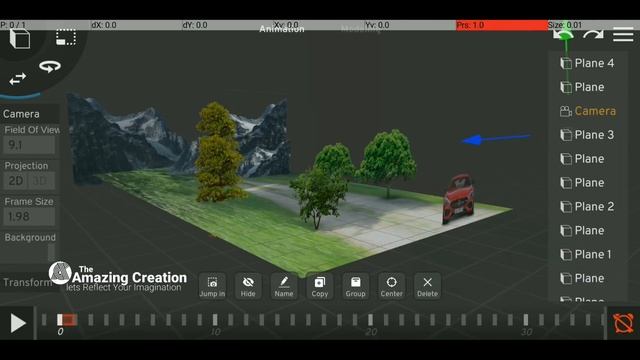Switch to the Animation tab

point(282,29)
